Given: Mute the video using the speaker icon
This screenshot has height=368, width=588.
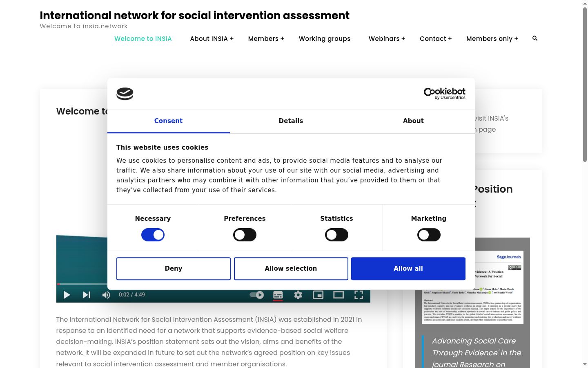Looking at the screenshot, I should (x=106, y=295).
